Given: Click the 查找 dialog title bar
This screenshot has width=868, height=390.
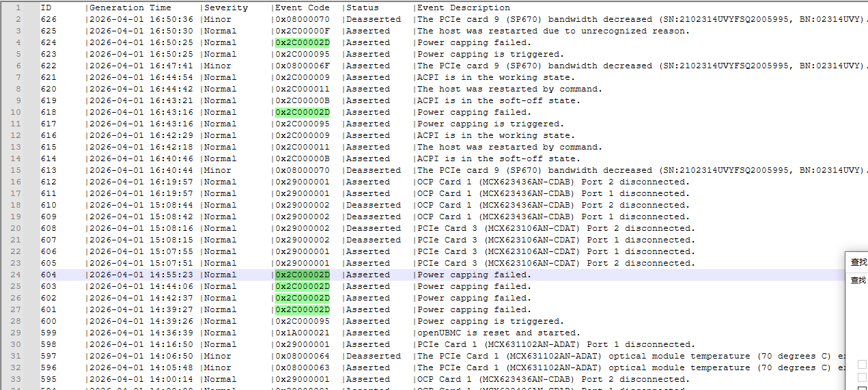Looking at the screenshot, I should (x=858, y=262).
